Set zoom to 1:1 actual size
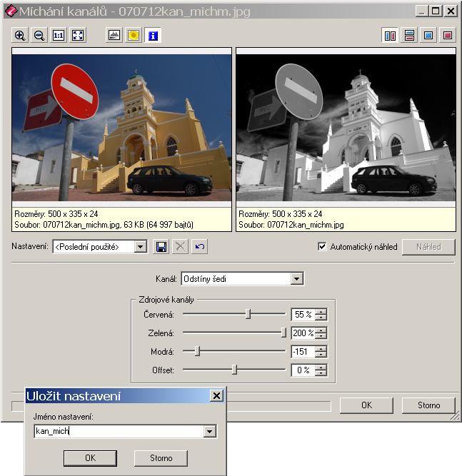The height and width of the screenshot is (476, 462). pos(59,35)
